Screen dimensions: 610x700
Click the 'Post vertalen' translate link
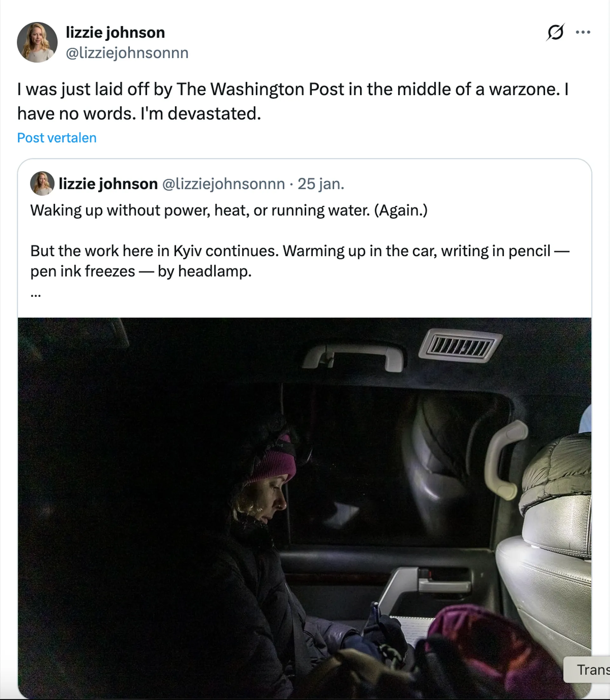[x=57, y=138]
